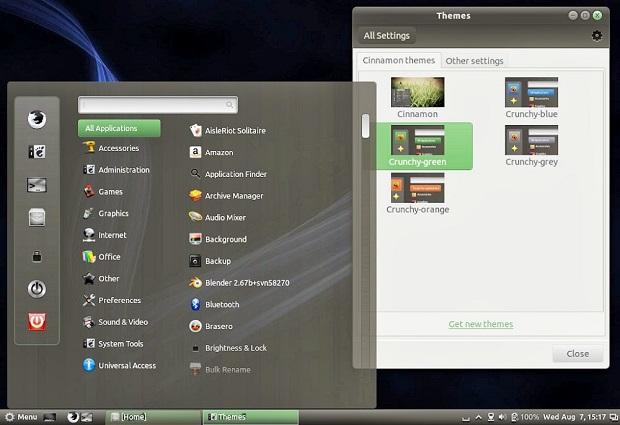Screen dimensions: 620x425
Task: Switch to the [Home] window in taskbar
Action: [x=153, y=417]
